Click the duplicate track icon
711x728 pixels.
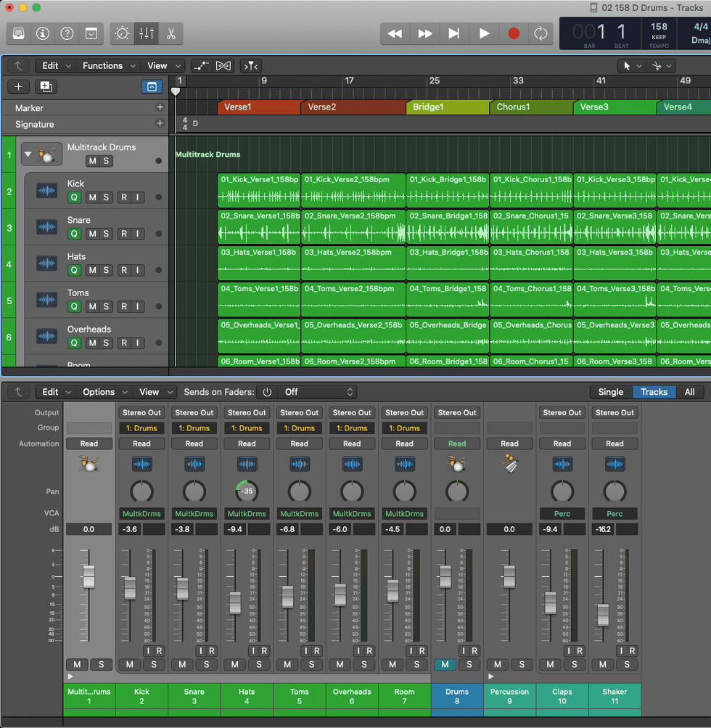pyautogui.click(x=46, y=86)
